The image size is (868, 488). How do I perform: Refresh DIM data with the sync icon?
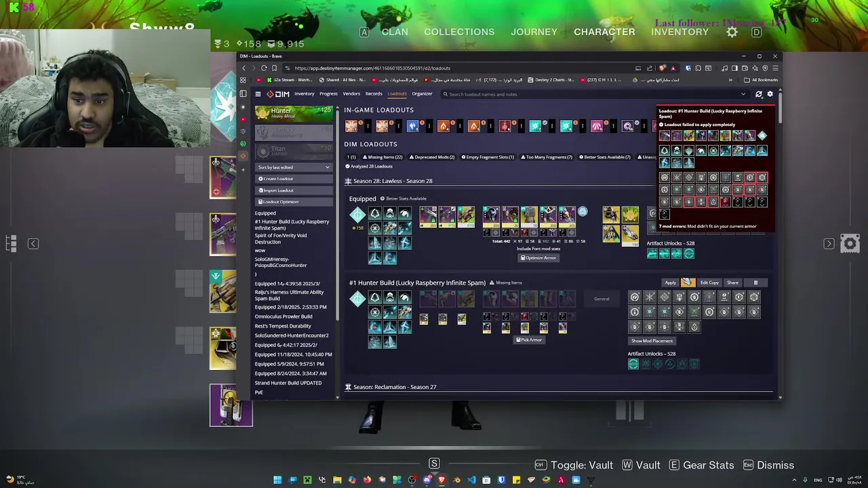tap(759, 94)
